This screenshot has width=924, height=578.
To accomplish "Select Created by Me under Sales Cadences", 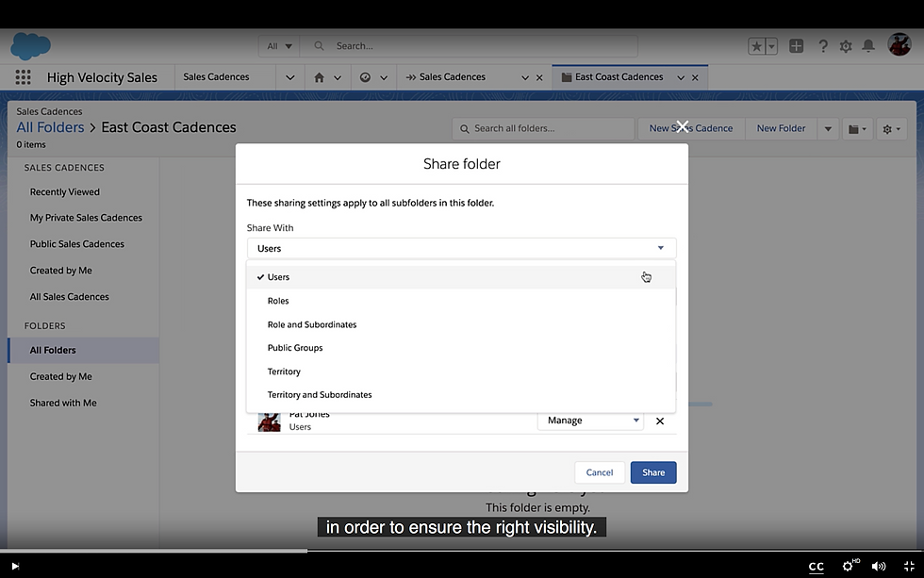I will [x=60, y=271].
